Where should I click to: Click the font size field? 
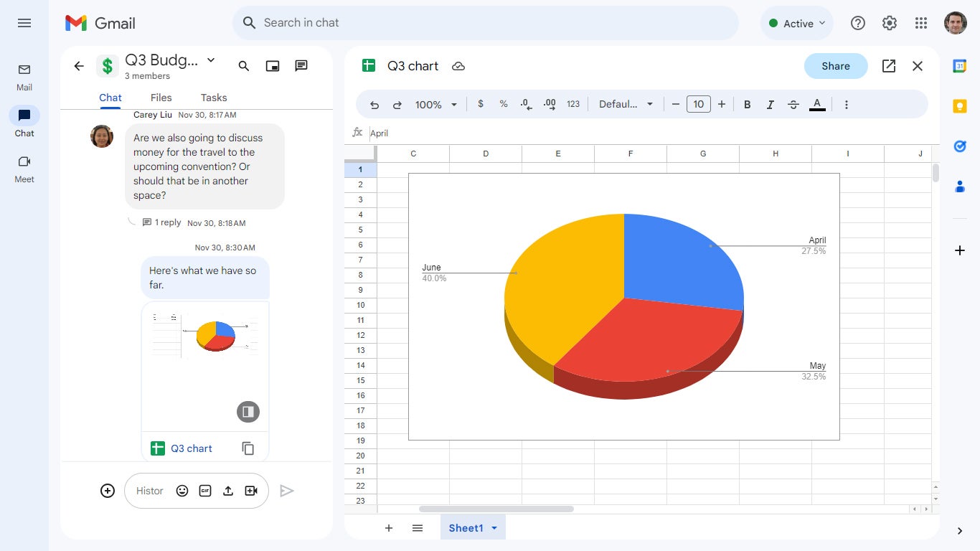tap(699, 105)
